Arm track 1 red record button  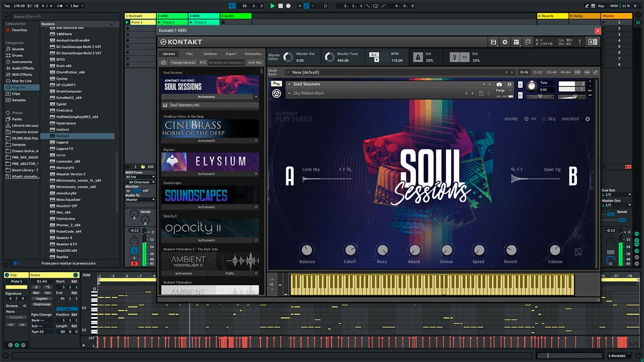pos(134,263)
